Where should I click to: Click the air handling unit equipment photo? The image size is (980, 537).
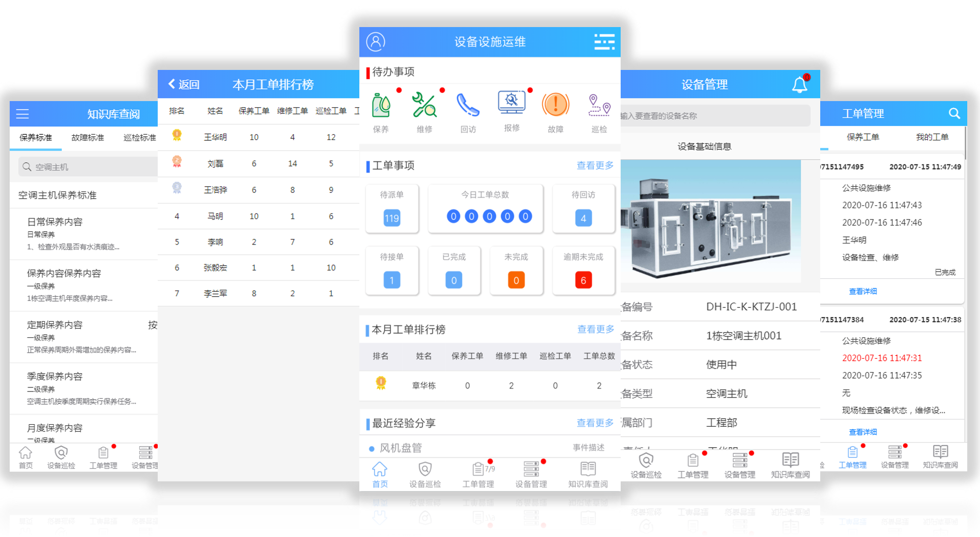[x=710, y=222]
